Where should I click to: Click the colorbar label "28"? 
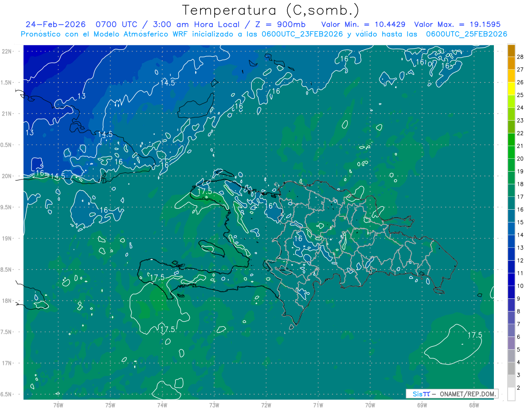pos(520,57)
